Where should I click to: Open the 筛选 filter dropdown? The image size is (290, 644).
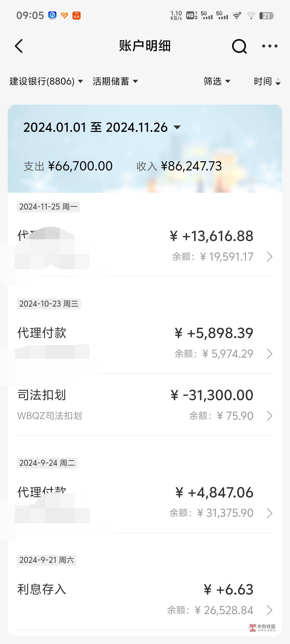(x=217, y=81)
